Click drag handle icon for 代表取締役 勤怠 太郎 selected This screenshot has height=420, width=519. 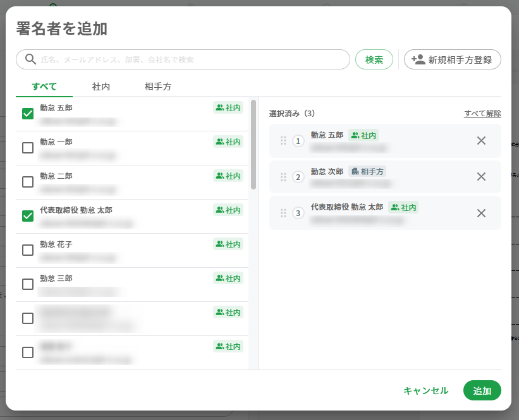pyautogui.click(x=283, y=213)
